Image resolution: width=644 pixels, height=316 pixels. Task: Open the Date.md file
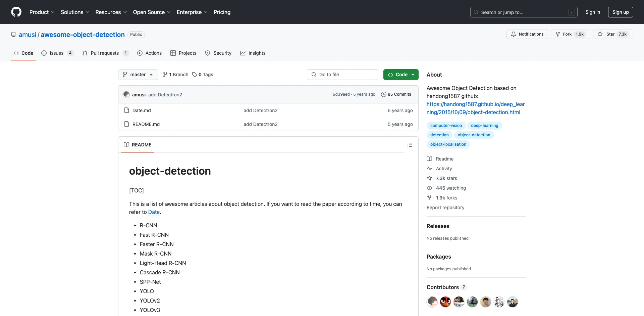coord(142,110)
